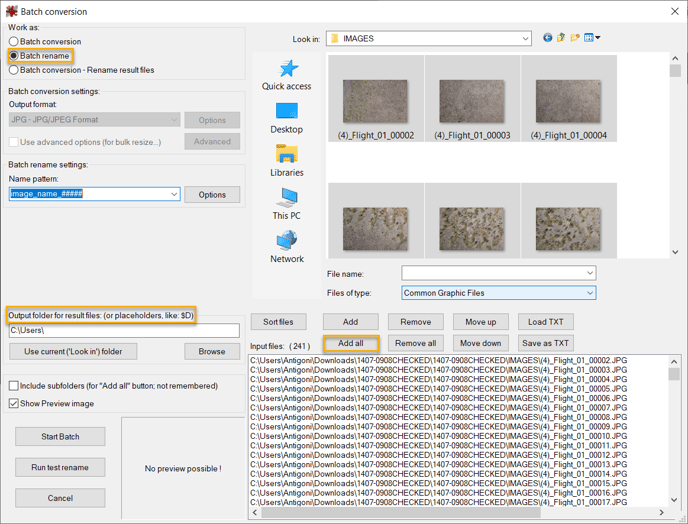688x524 pixels.
Task: Click the IrfanView icon in title bar
Action: 11,11
